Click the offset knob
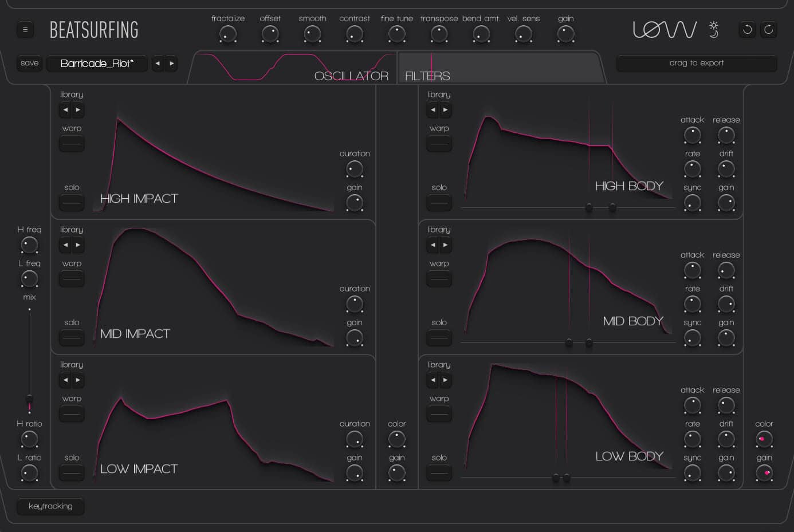The height and width of the screenshot is (532, 794). tap(270, 34)
